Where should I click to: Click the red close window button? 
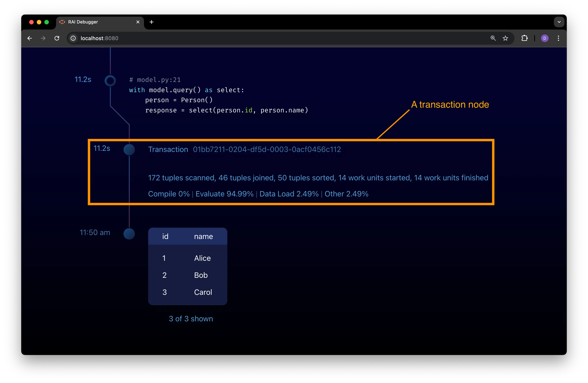click(31, 22)
